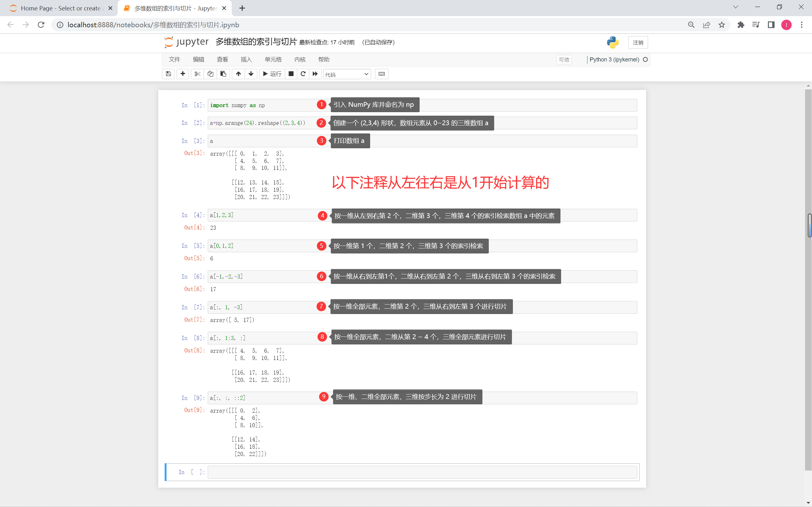
Task: Click the Restart kernel icon
Action: click(x=304, y=74)
